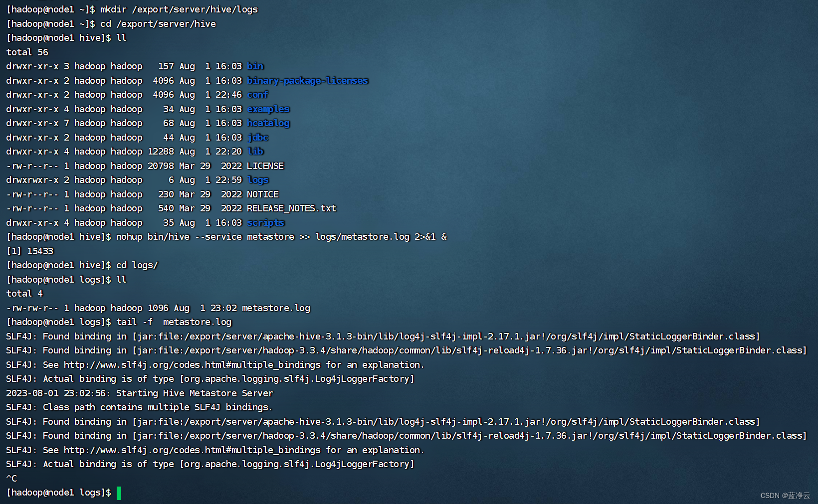Click the 'total 4' line
This screenshot has height=504, width=818.
coord(24,294)
